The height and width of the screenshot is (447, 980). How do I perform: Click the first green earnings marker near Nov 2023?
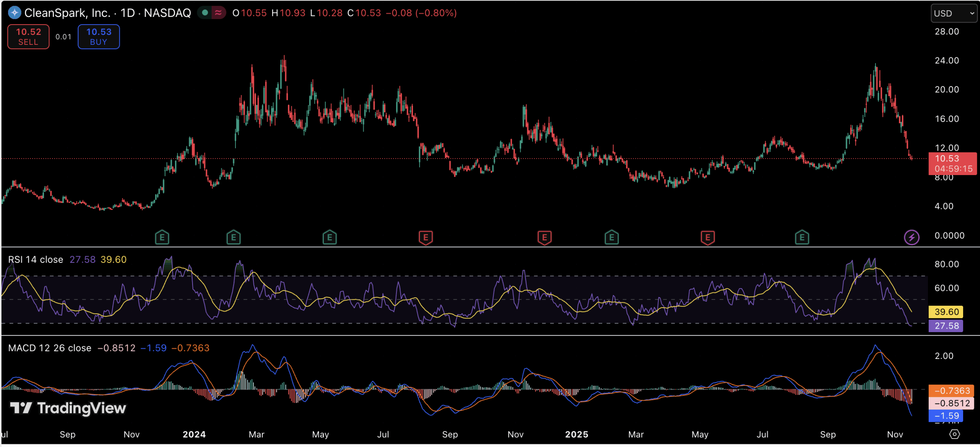162,237
